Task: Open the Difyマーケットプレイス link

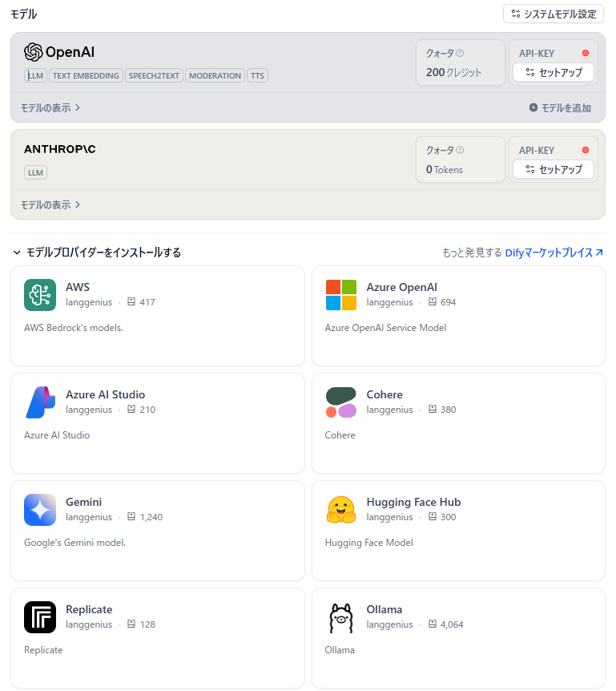Action: pos(554,253)
